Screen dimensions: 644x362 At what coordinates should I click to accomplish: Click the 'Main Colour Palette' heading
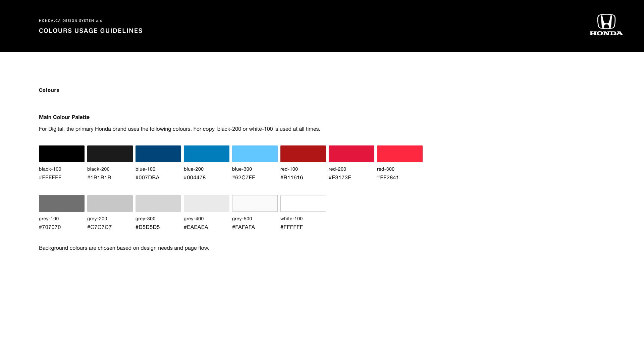tap(64, 117)
